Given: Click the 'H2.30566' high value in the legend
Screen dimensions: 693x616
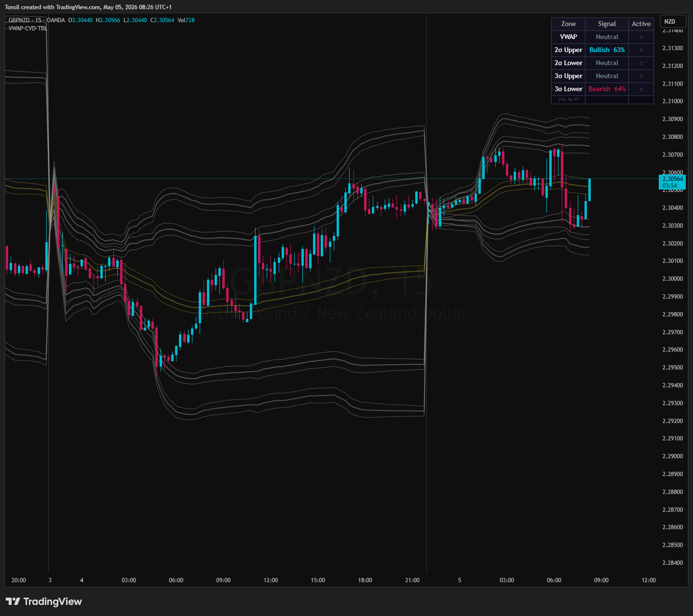Looking at the screenshot, I should (108, 20).
